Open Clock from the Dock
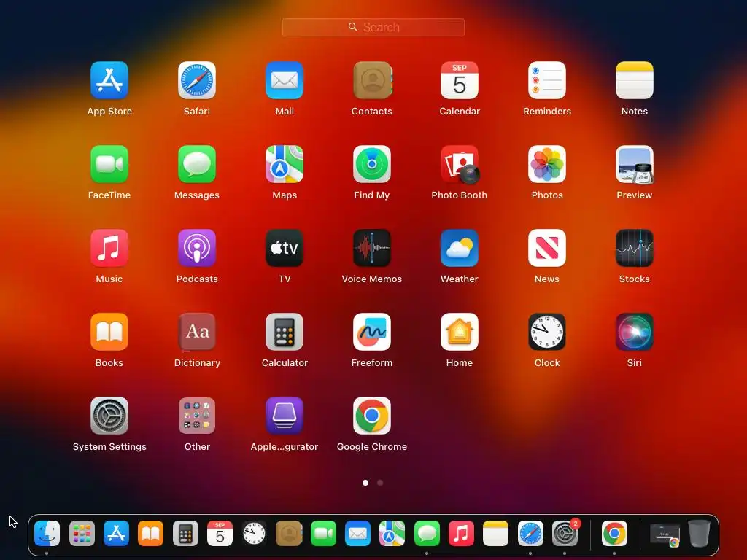 (254, 533)
